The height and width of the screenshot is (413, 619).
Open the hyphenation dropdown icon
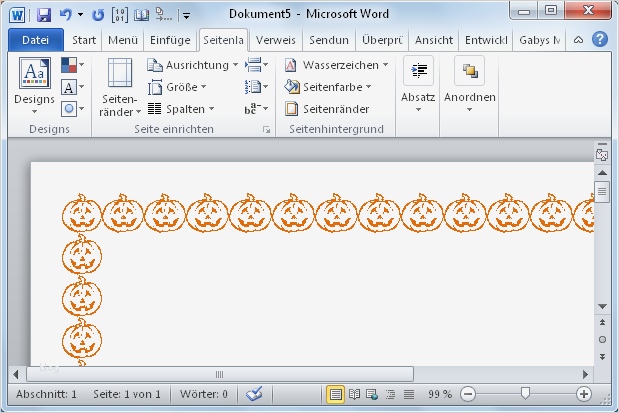[256, 108]
